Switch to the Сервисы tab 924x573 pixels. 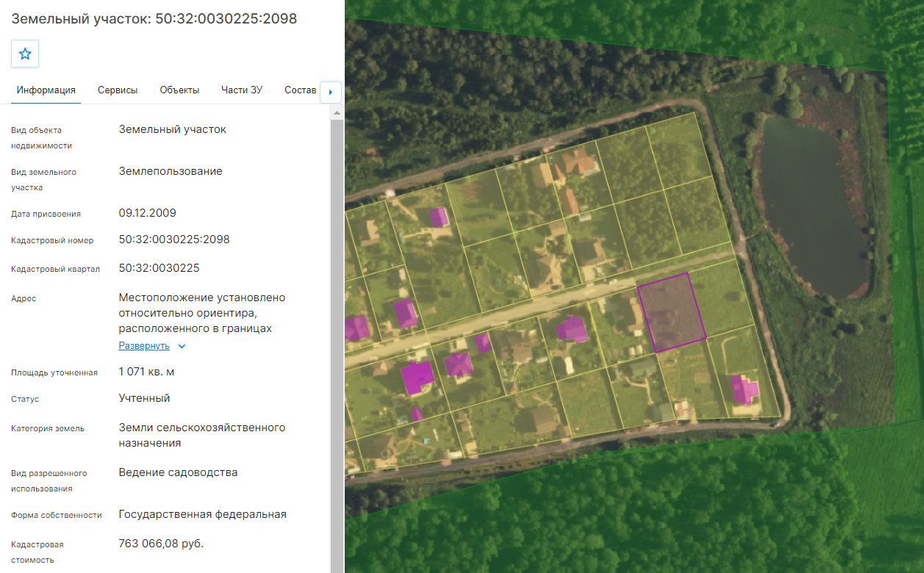point(118,90)
